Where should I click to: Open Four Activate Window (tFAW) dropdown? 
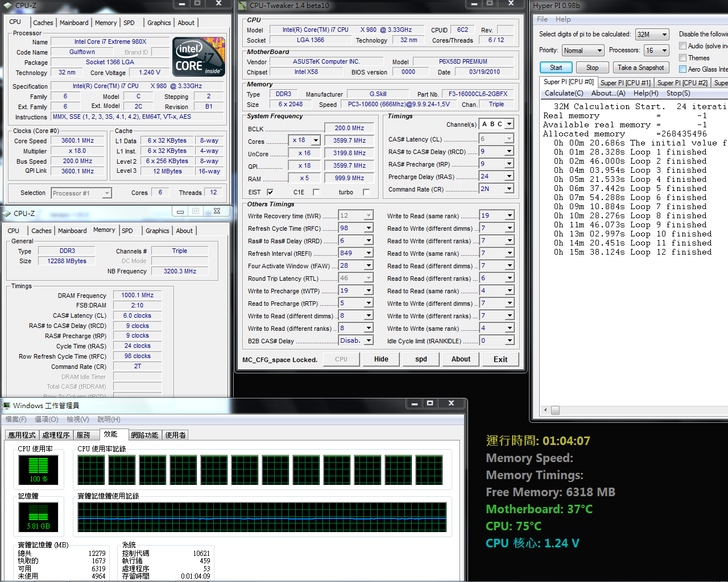(x=369, y=265)
